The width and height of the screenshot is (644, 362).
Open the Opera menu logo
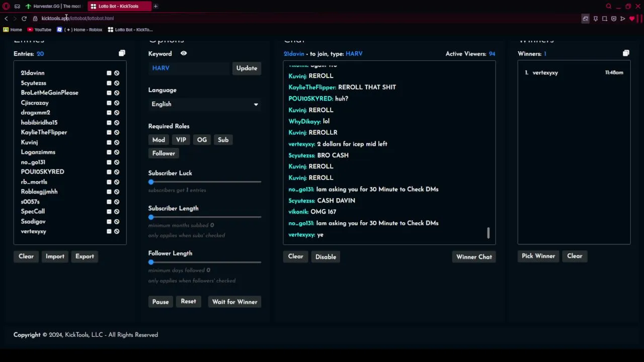(x=7, y=6)
